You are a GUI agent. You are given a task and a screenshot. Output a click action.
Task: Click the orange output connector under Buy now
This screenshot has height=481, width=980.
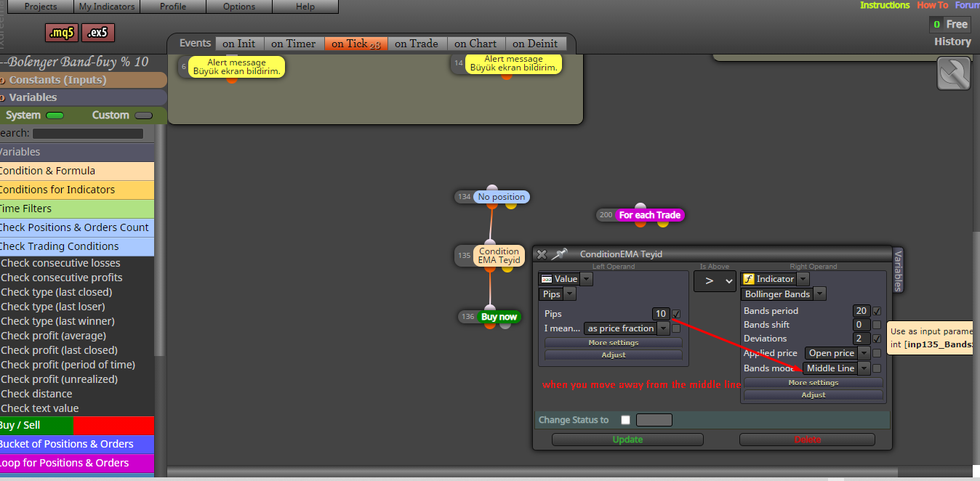[x=491, y=325]
